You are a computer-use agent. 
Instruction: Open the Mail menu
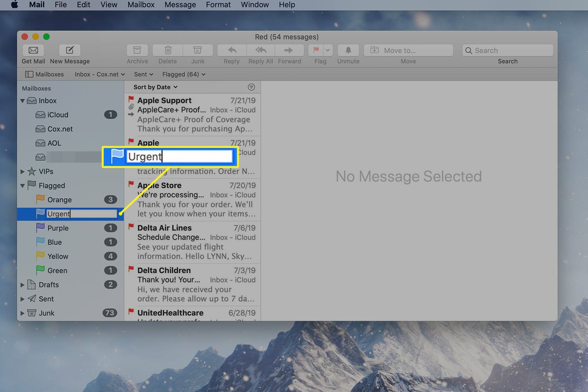point(37,5)
